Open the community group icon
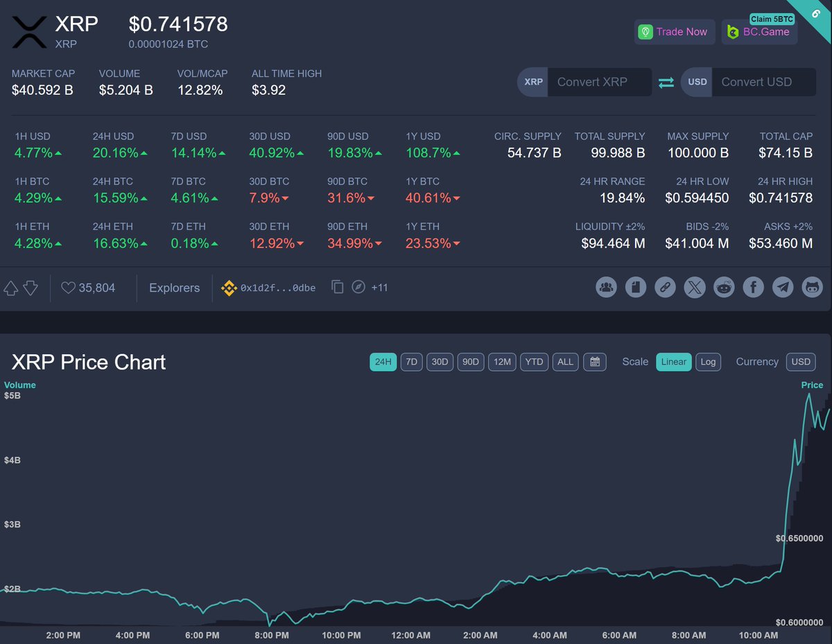This screenshot has height=644, width=832. pos(607,288)
